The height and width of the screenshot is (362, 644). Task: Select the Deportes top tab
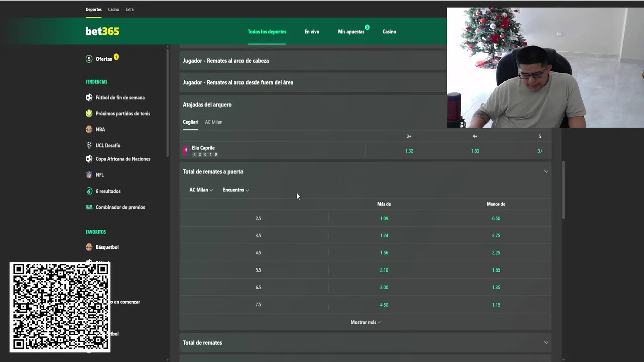(x=94, y=9)
